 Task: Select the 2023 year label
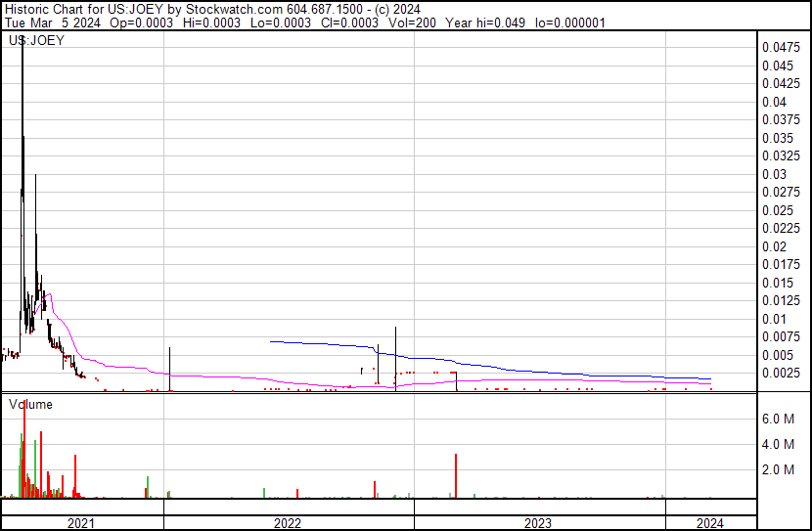539,523
